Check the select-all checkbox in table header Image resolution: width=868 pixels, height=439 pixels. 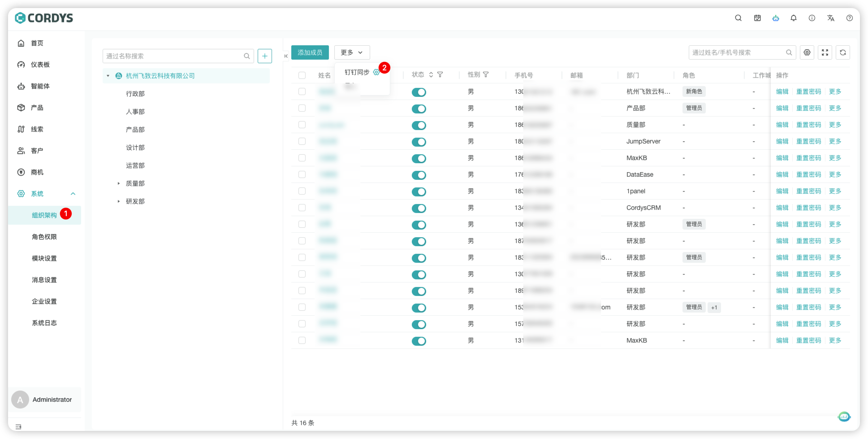(302, 75)
